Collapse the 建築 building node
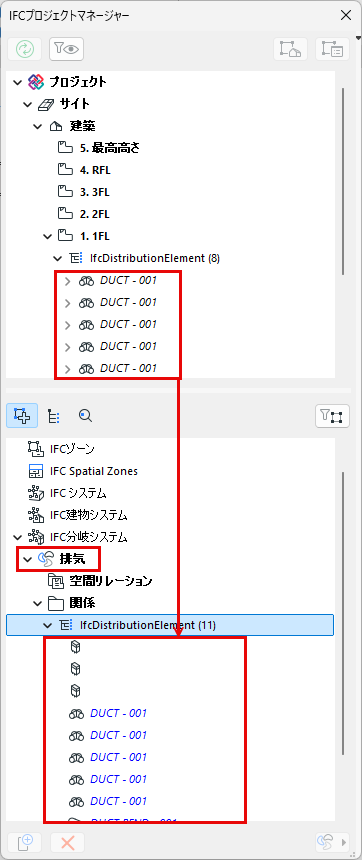Viewport: 362px width, 860px height. [38, 126]
